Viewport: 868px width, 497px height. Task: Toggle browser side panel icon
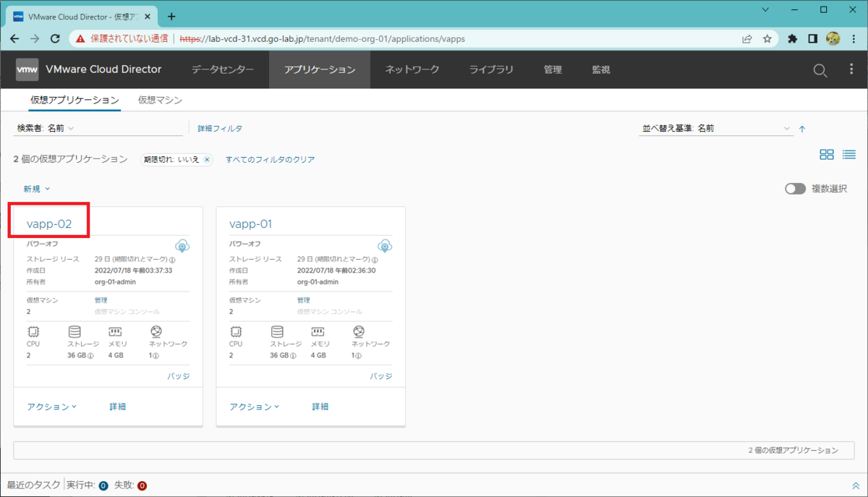click(812, 38)
